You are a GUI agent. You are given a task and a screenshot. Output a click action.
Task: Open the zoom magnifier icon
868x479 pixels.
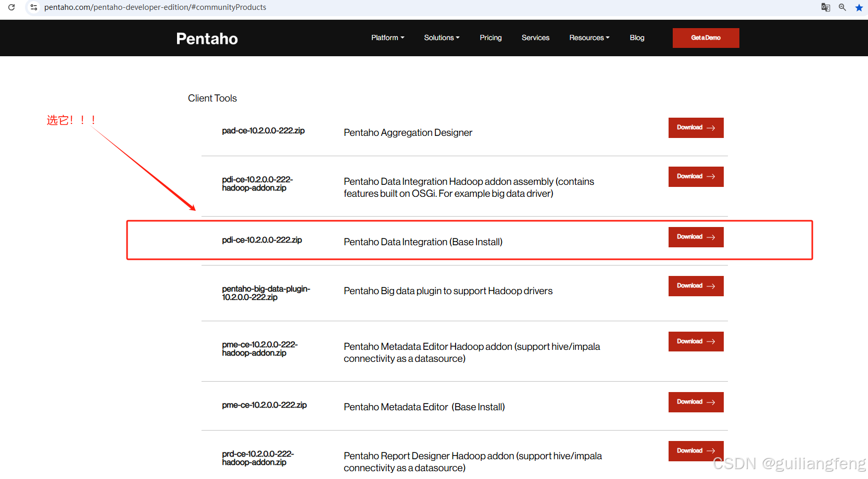click(x=842, y=7)
